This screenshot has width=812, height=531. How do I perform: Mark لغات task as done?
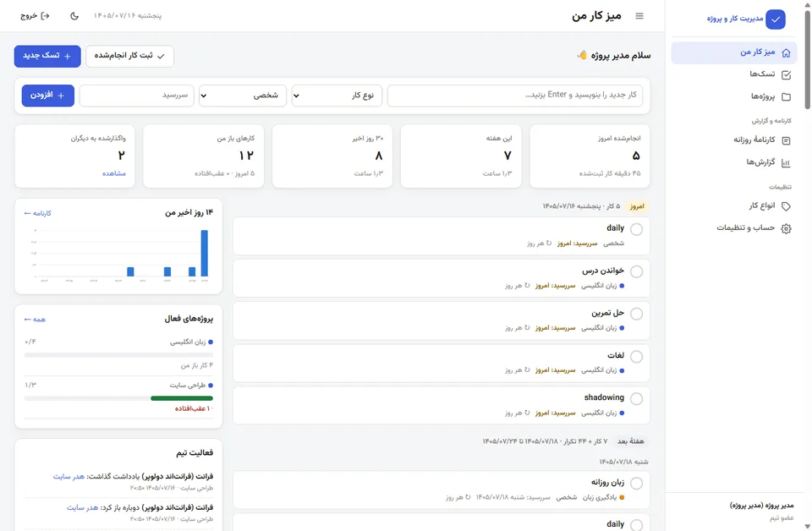click(x=636, y=357)
